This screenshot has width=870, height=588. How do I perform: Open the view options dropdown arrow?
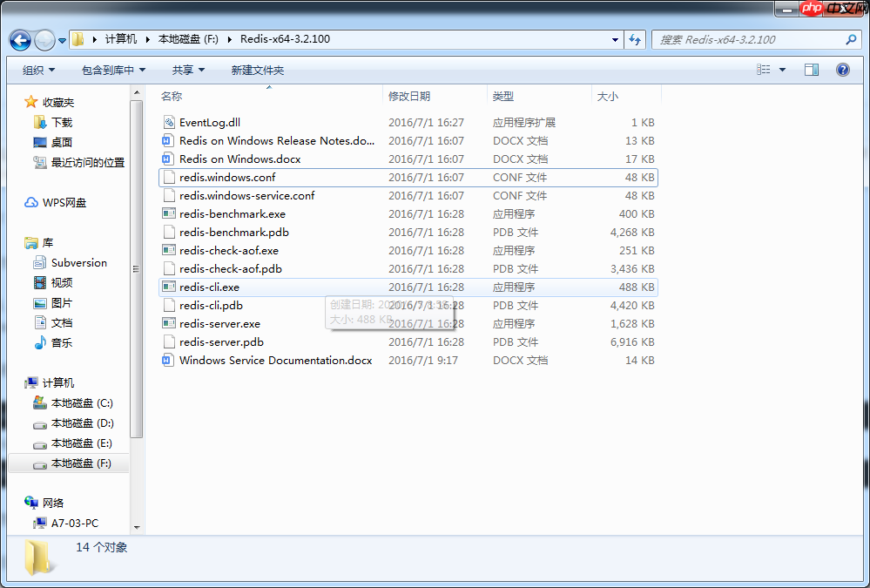pyautogui.click(x=782, y=70)
